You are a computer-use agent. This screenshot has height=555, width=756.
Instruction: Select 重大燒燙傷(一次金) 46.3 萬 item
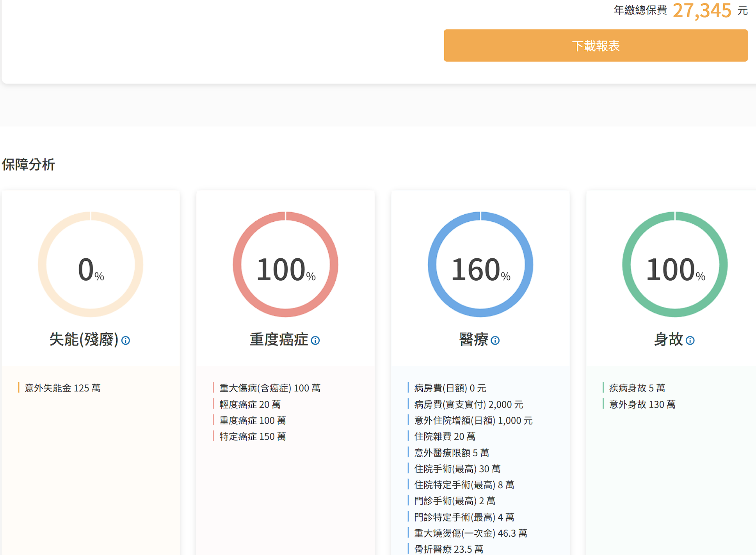[470, 533]
